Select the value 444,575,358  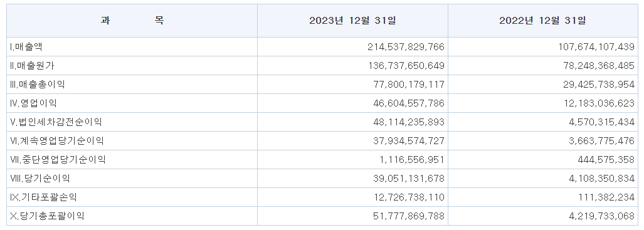point(607,160)
